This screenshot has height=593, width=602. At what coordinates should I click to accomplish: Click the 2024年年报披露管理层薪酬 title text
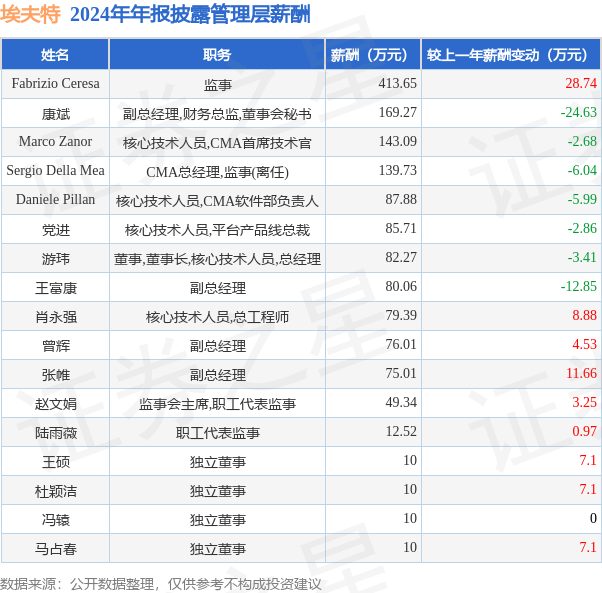click(190, 15)
